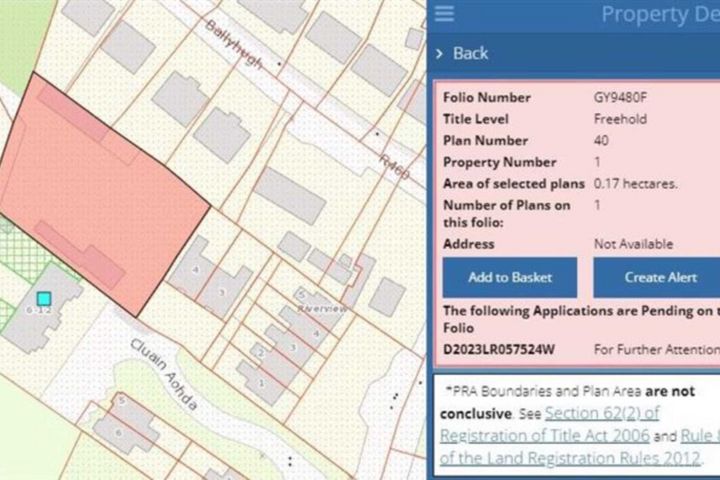This screenshot has width=720, height=480.
Task: Click the folio number GY9480F
Action: [x=622, y=98]
